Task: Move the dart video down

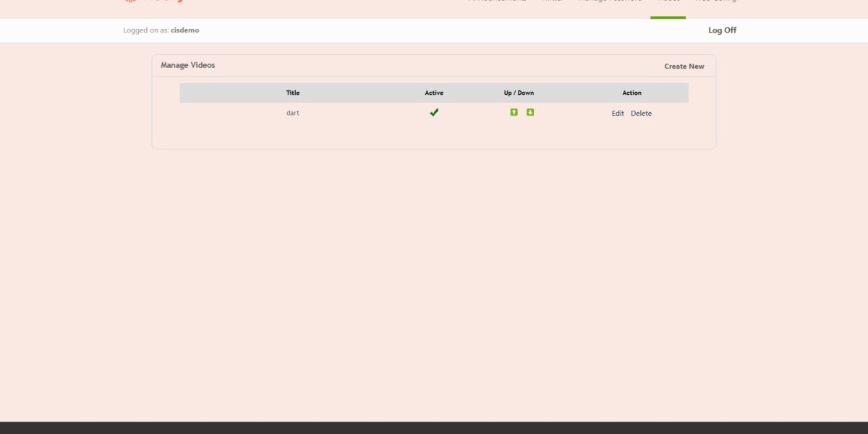Action: [530, 112]
